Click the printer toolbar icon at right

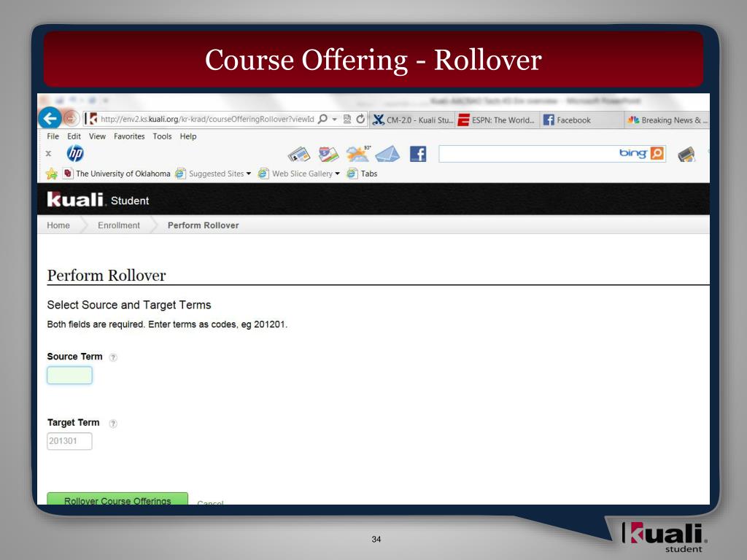(x=686, y=155)
